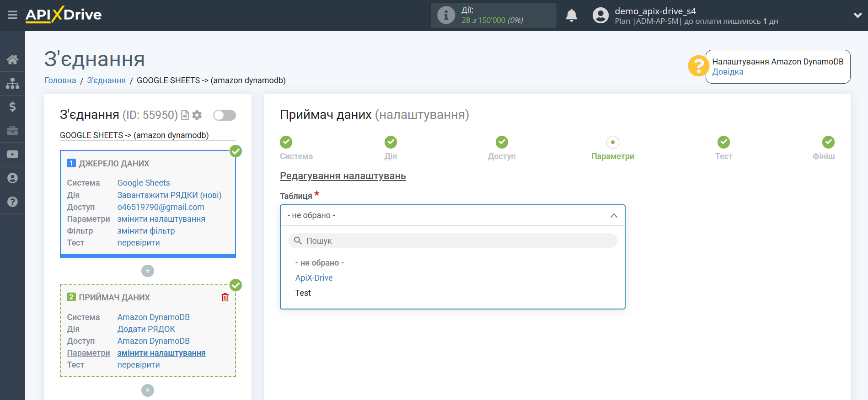Focus the Пошук search field
The height and width of the screenshot is (400, 868).
click(453, 241)
